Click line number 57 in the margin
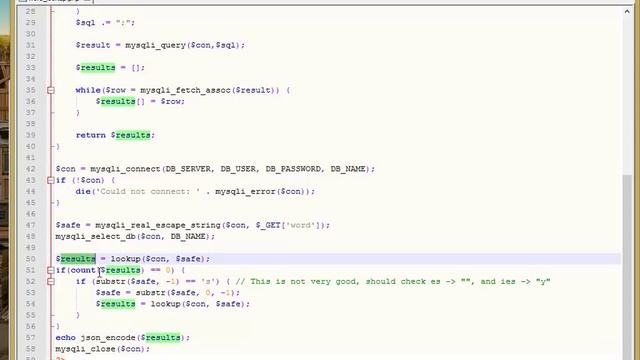 (x=31, y=338)
